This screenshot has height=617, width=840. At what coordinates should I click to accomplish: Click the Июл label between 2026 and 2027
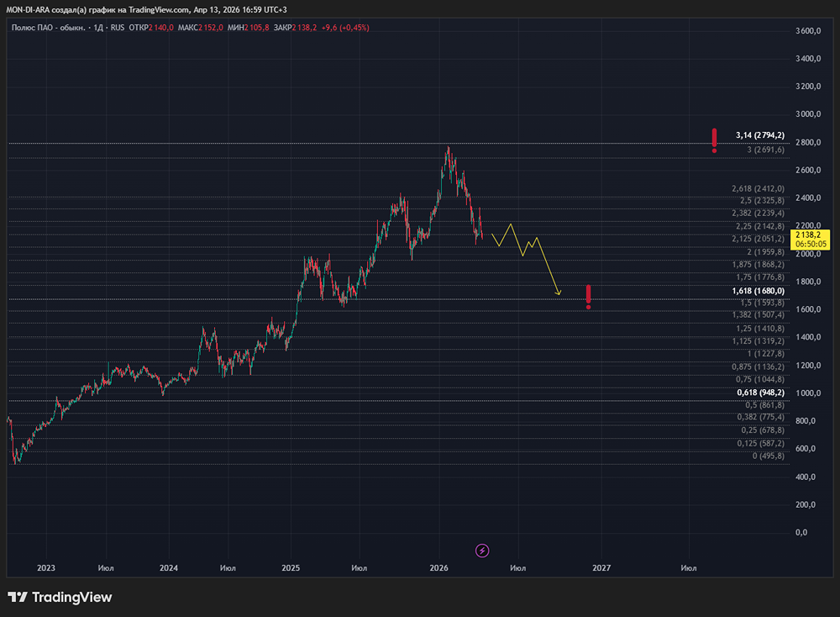(x=518, y=567)
